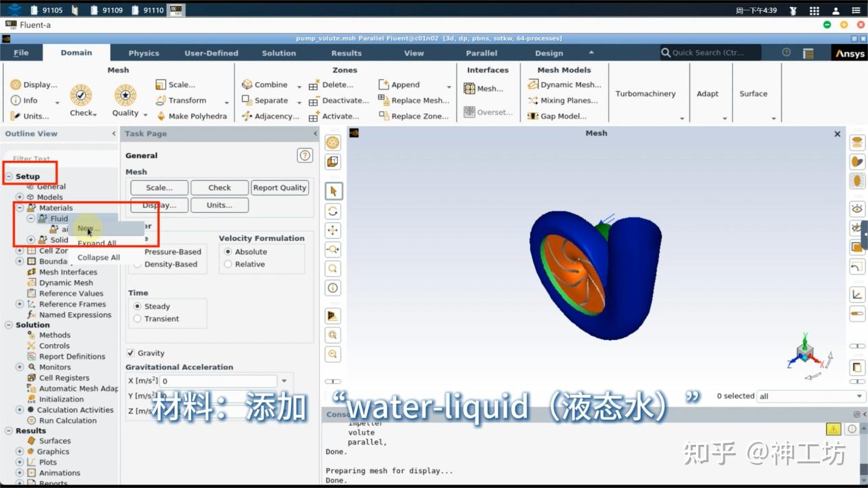
Task: Expand the Reference Frames node
Action: pos(20,304)
